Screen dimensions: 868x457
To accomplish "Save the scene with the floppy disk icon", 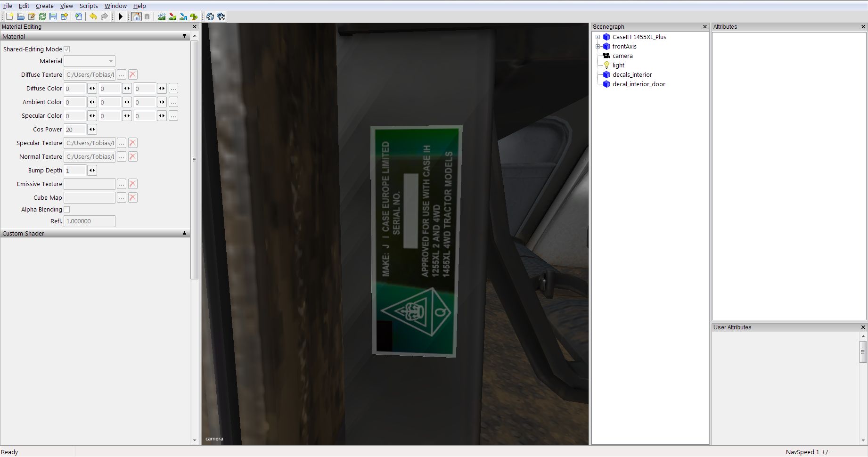I will 53,16.
